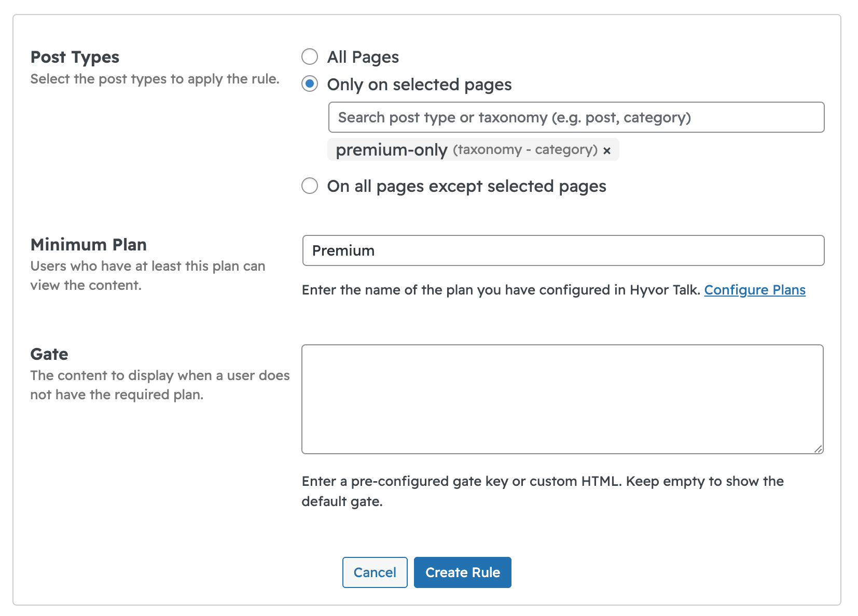
Task: Click the Minimum Plan section heading
Action: coord(88,245)
